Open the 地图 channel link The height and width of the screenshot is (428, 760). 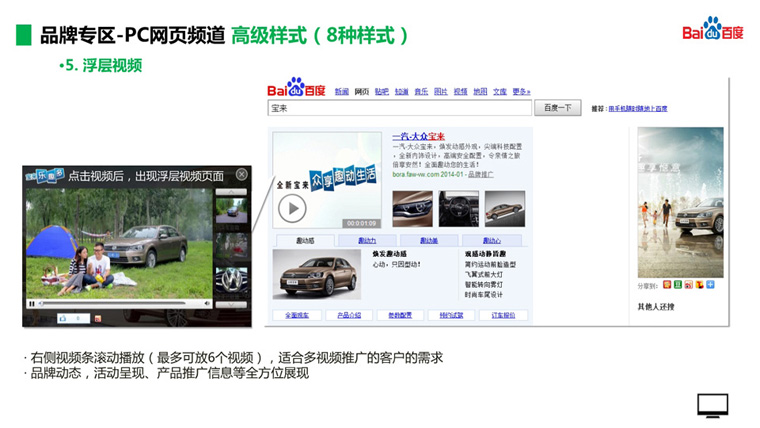pos(480,91)
